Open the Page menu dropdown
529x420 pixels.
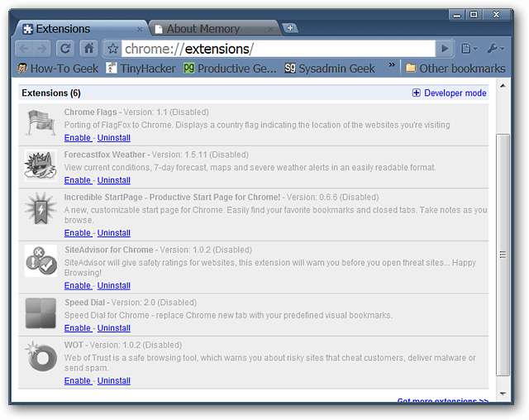(469, 49)
